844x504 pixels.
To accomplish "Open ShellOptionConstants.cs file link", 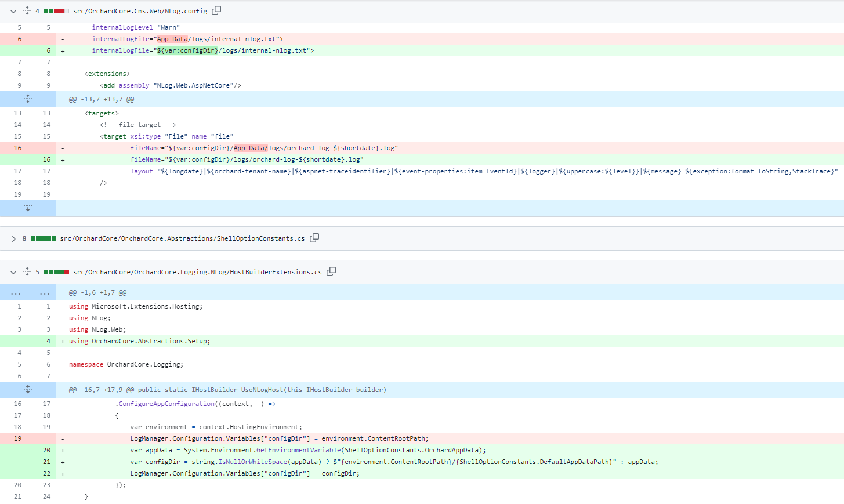I will (x=182, y=238).
